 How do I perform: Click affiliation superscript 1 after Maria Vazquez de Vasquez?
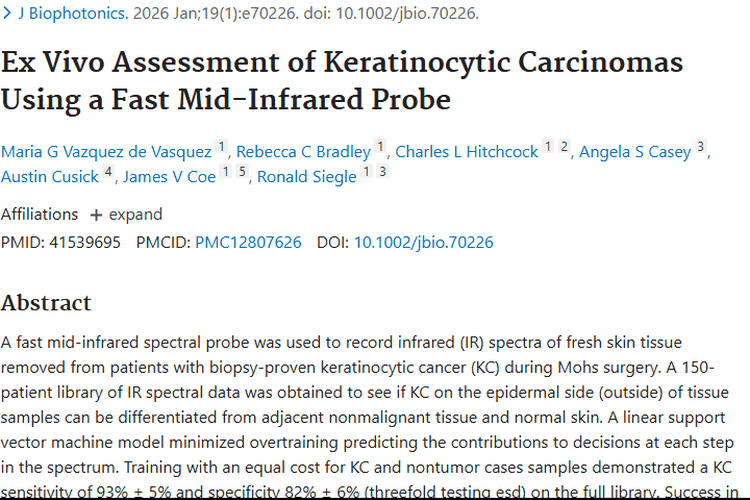pyautogui.click(x=221, y=148)
